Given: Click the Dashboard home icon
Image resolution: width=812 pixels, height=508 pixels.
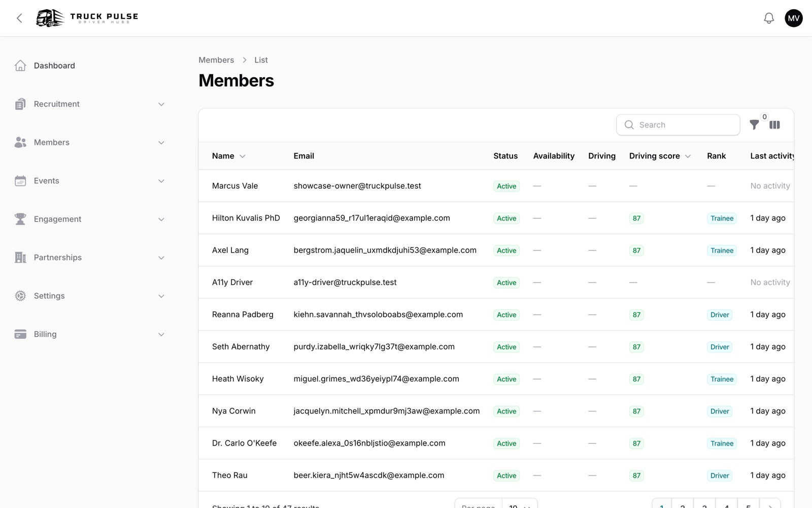Looking at the screenshot, I should pos(20,66).
